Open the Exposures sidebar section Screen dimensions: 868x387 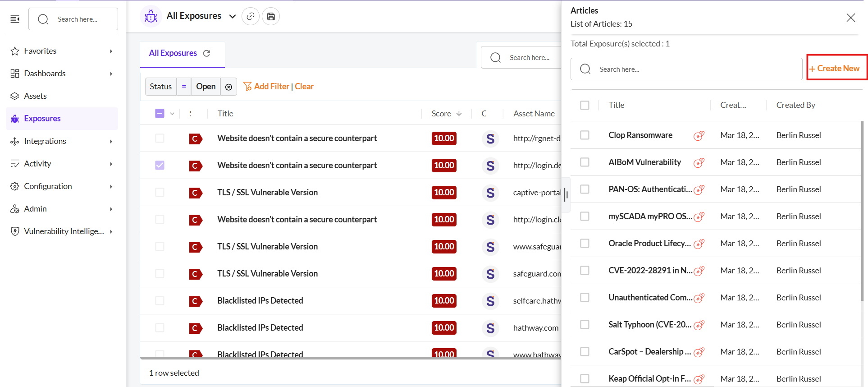[x=62, y=119]
